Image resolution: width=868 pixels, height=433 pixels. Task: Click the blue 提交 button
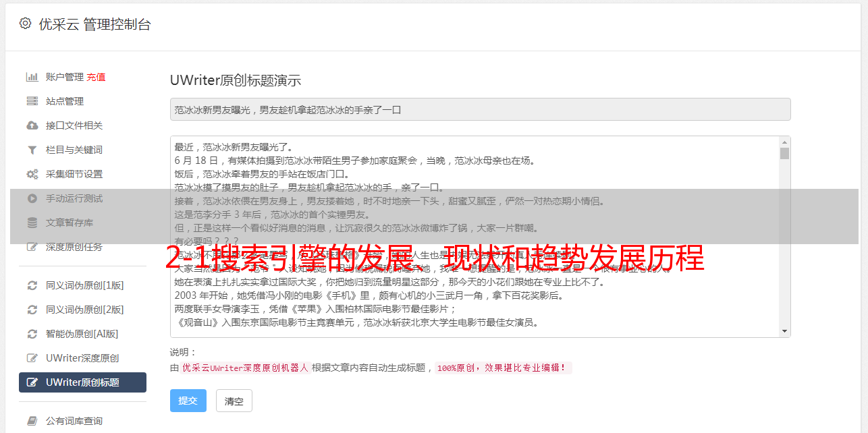pos(188,401)
